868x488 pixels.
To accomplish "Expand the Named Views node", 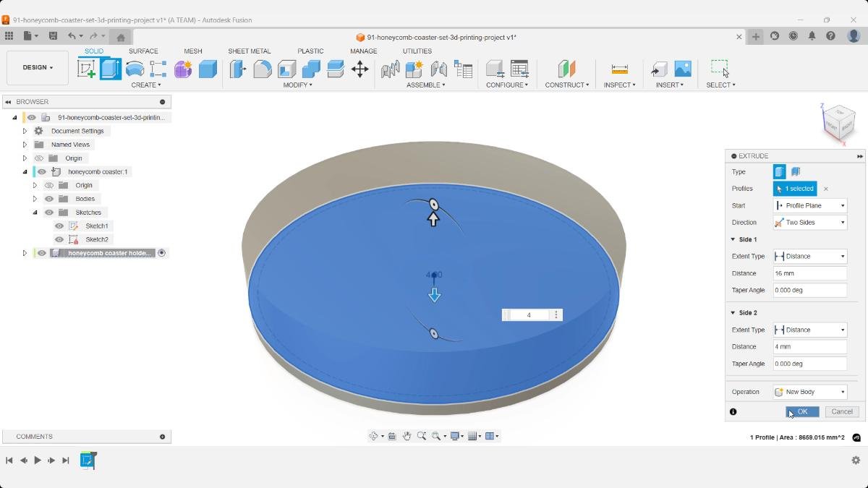I will pos(25,145).
